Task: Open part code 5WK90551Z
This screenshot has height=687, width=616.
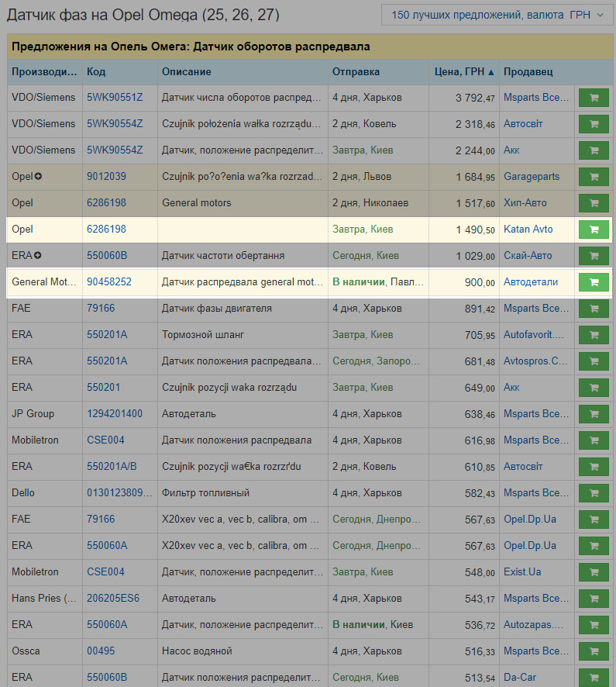Action: tap(115, 97)
